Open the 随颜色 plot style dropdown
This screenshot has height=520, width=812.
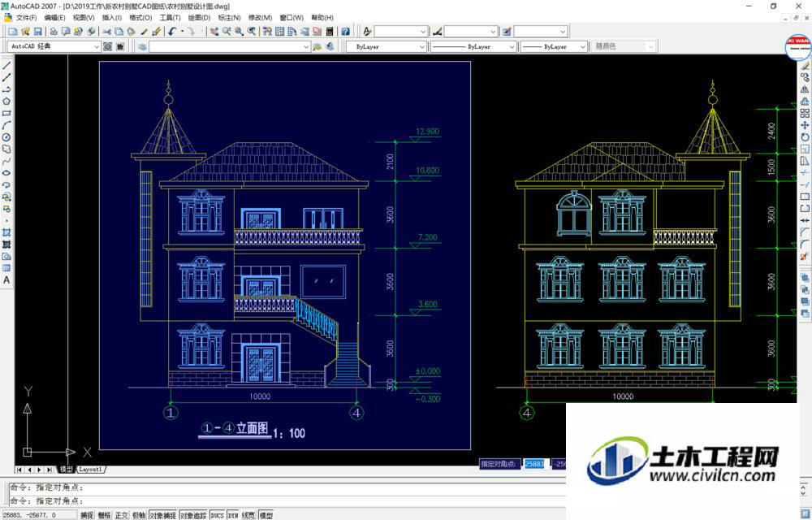tap(623, 46)
